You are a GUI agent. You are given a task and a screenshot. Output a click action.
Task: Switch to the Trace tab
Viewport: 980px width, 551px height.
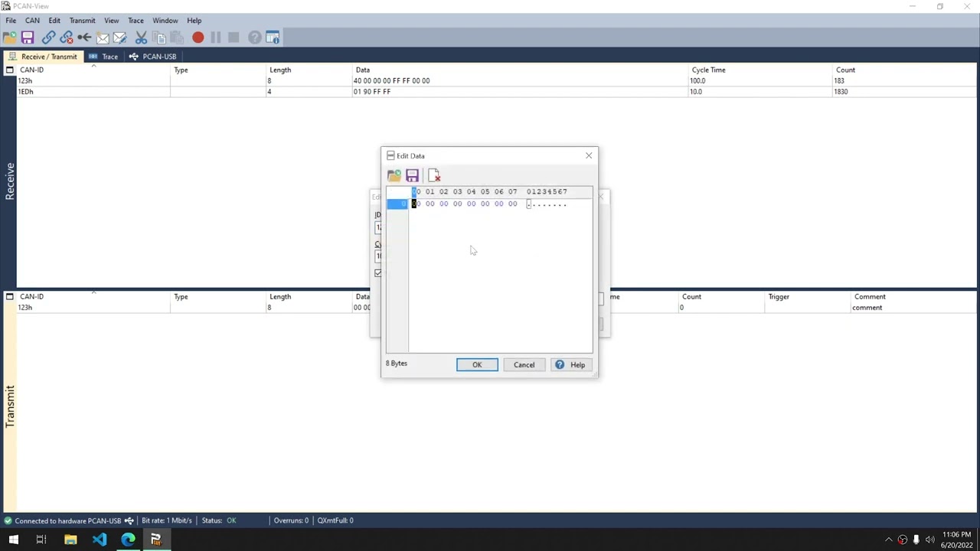pyautogui.click(x=104, y=57)
